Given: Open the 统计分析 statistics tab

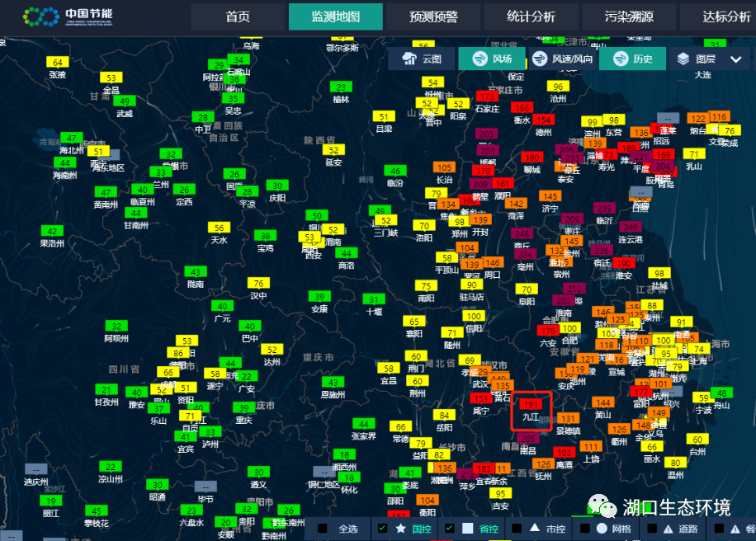Looking at the screenshot, I should 532,16.
